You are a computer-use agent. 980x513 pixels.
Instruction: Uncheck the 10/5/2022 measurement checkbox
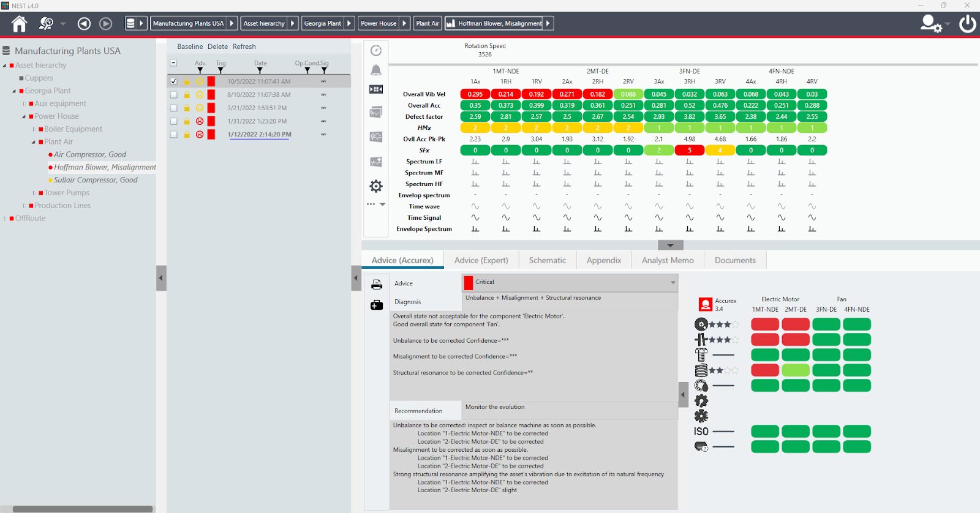173,81
